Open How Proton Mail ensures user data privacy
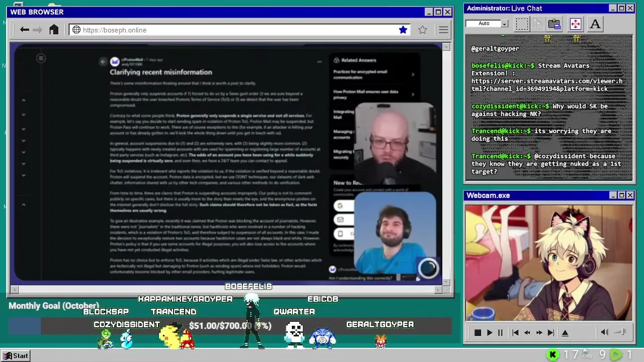This screenshot has width=644, height=362. point(366,95)
